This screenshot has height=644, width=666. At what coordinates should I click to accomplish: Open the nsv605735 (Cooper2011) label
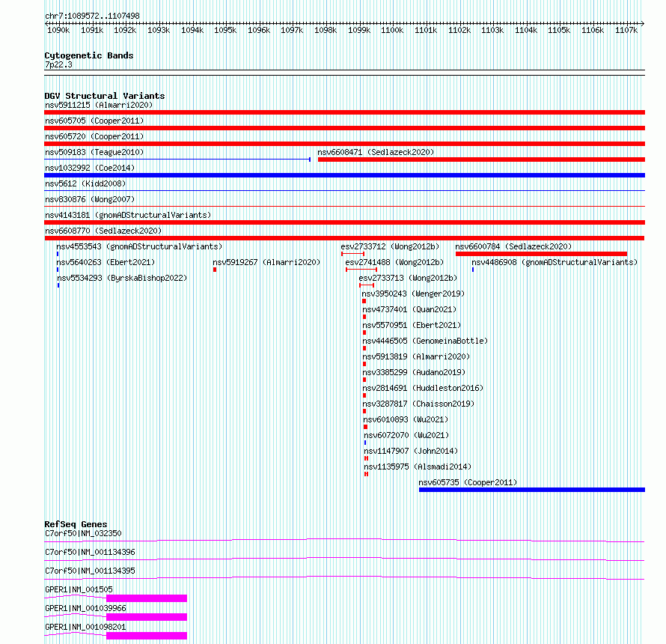(x=468, y=482)
